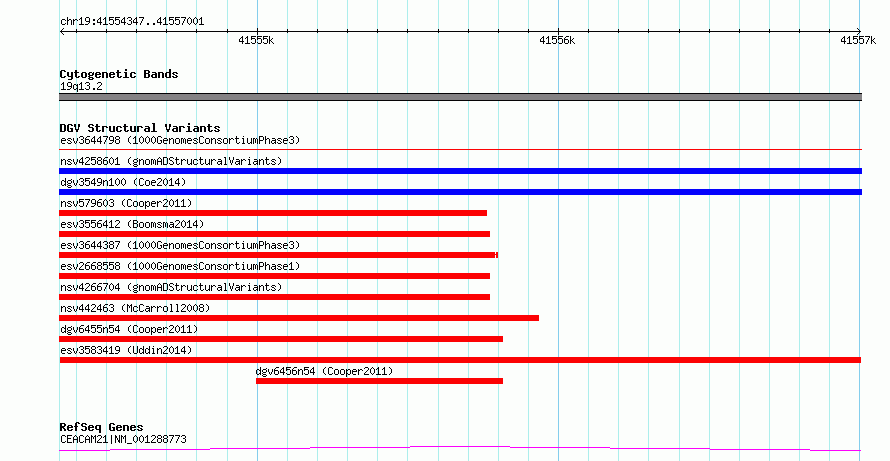This screenshot has width=890, height=461.
Task: Click red bar below the esv3644387 label
Action: click(279, 255)
